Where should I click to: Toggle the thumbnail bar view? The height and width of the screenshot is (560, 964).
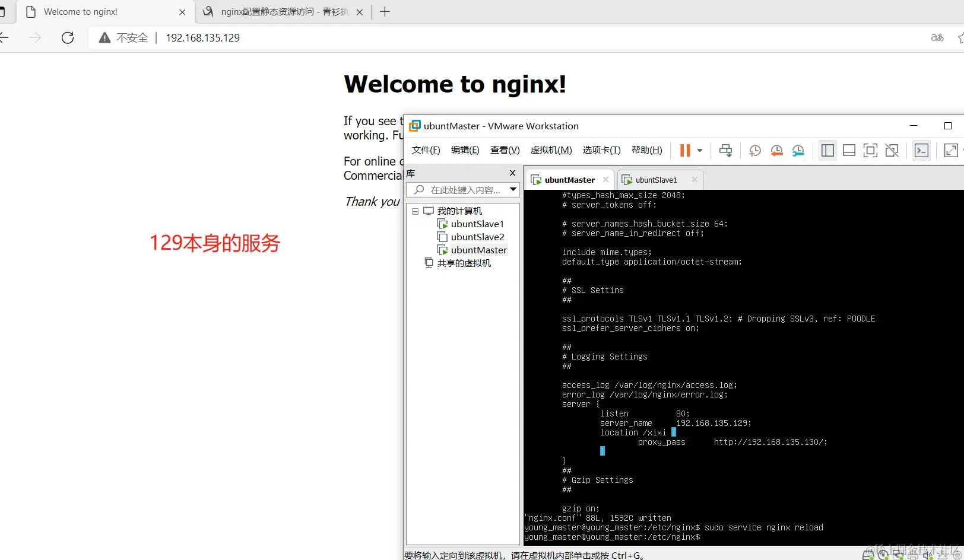pos(849,151)
